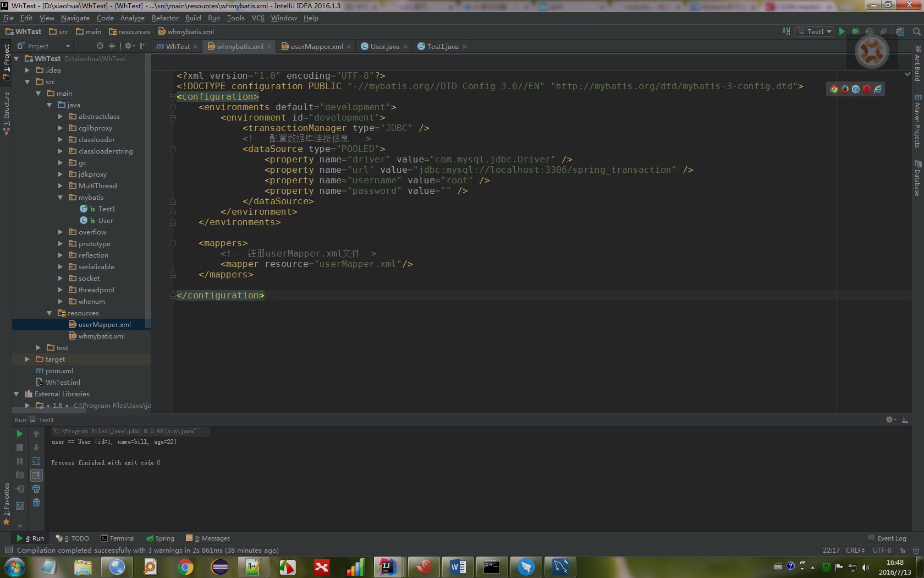Click the Make Project binary-arrow icon
Viewport: 924px width, 578px height.
(x=787, y=31)
